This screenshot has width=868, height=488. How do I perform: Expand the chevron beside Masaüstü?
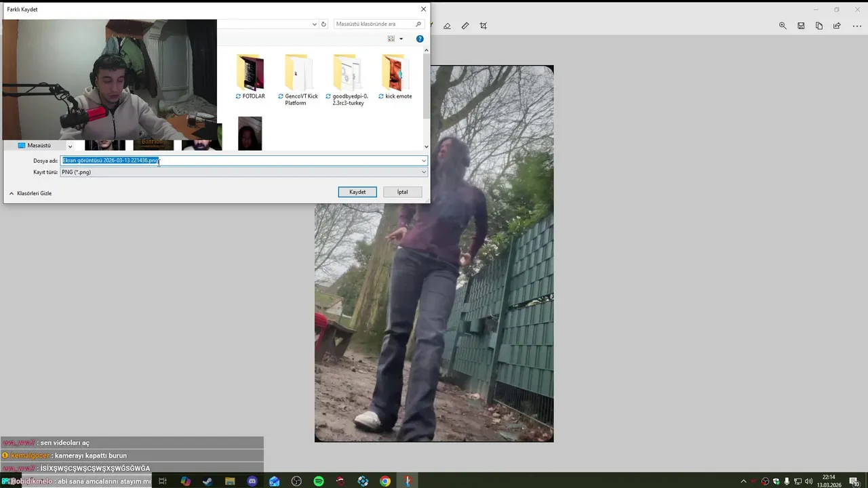[70, 146]
